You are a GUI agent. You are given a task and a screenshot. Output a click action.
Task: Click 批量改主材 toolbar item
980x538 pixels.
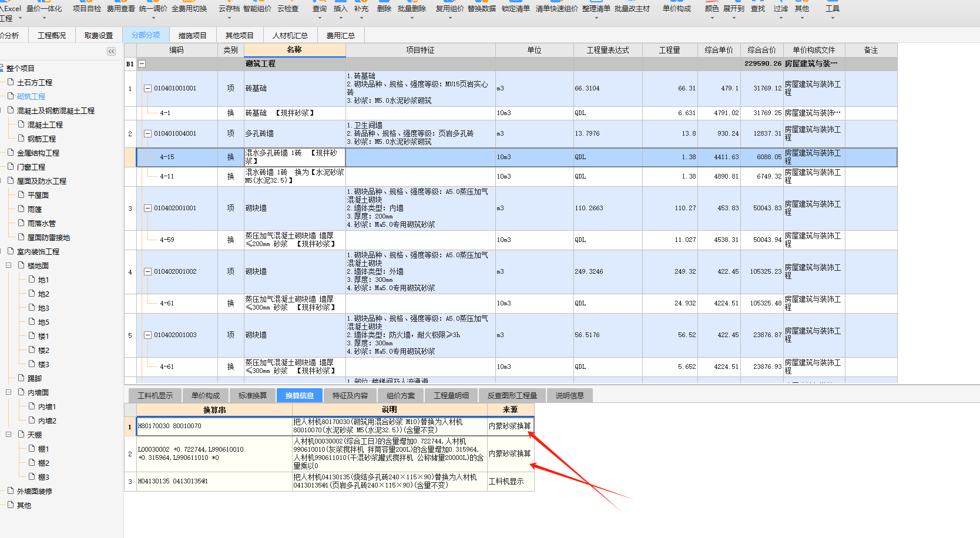[x=632, y=9]
